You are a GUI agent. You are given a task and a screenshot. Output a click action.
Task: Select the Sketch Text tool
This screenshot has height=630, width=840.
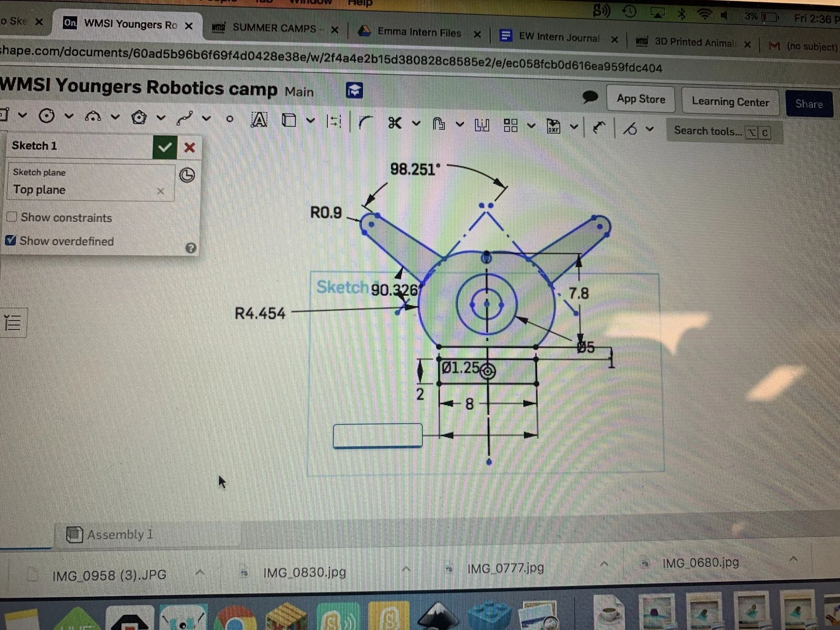tap(259, 120)
